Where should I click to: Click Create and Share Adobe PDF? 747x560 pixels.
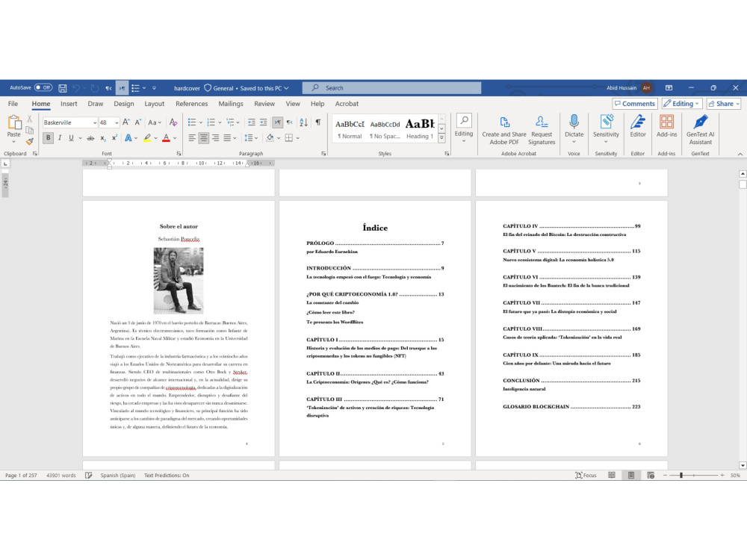[504, 130]
